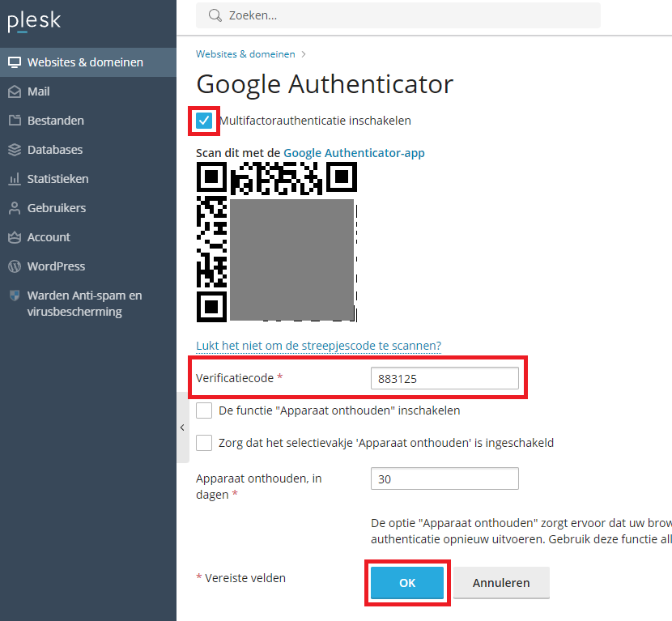
Task: Uncheck Multifactorauthenticatie inschakelen checkbox
Action: click(x=204, y=121)
